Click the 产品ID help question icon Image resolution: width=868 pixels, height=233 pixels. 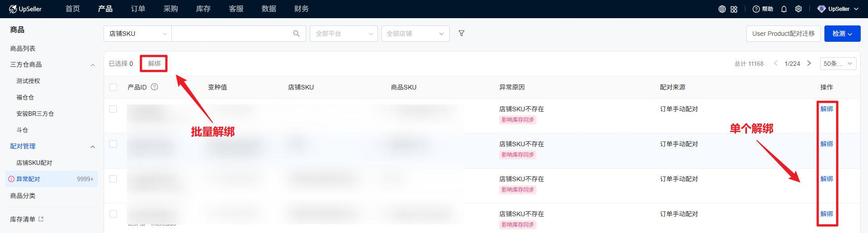pyautogui.click(x=154, y=87)
